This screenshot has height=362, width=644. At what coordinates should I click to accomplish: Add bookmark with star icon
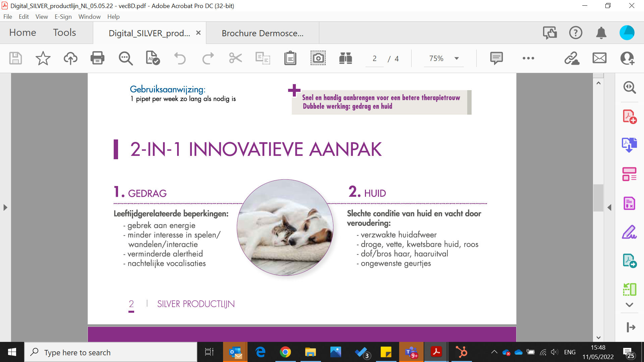pos(43,58)
